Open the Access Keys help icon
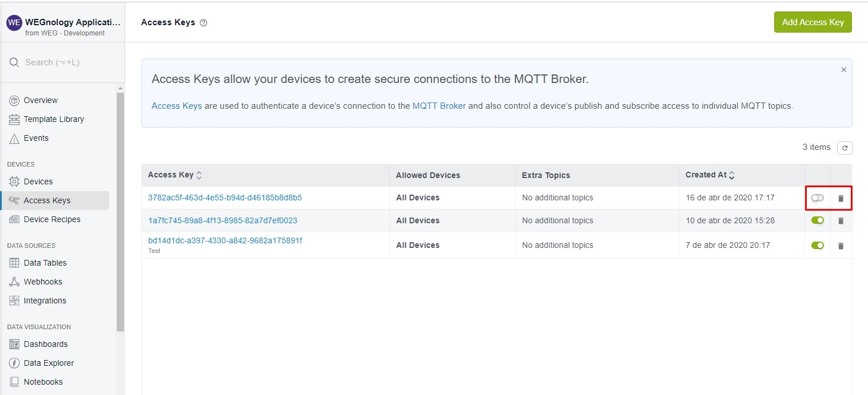The width and height of the screenshot is (868, 395). [x=204, y=23]
